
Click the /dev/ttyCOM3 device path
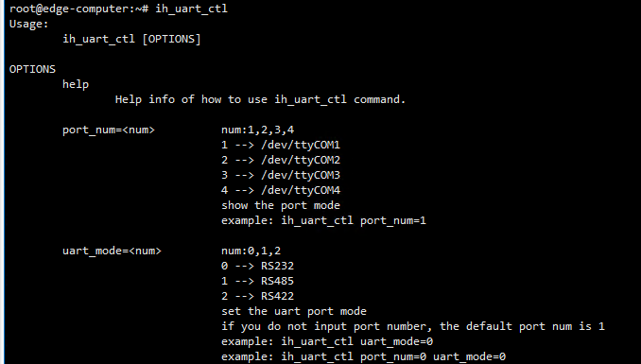tap(301, 176)
